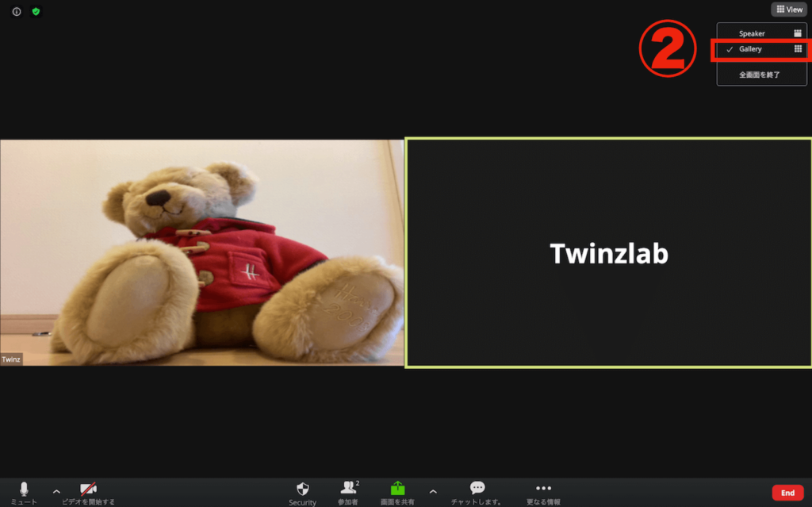
Task: Click the meeting information icon
Action: pyautogui.click(x=17, y=12)
